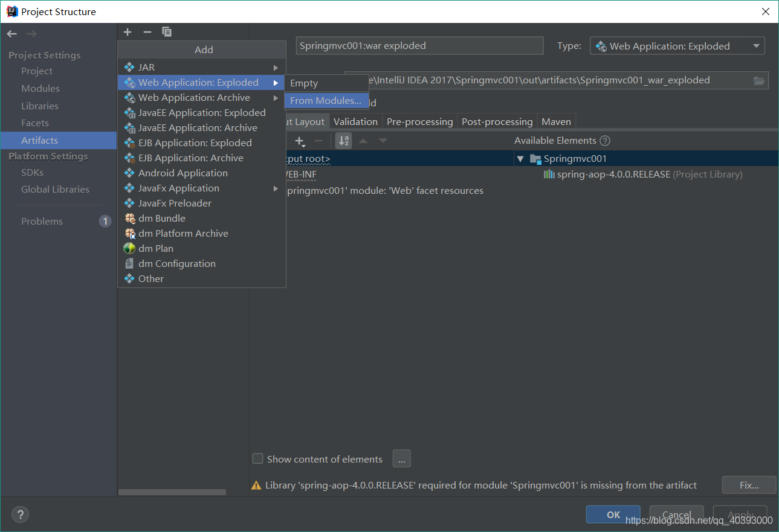
Task: Click the dm Plan icon
Action: [129, 248]
